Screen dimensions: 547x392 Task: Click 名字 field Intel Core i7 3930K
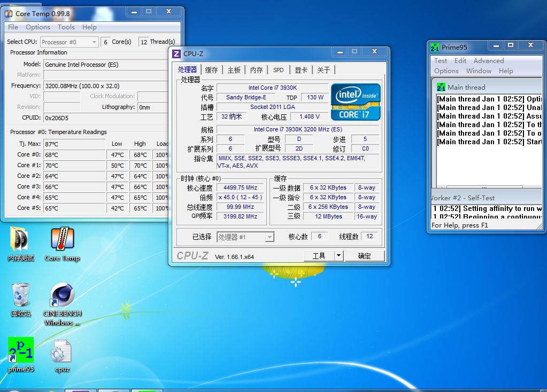point(273,88)
